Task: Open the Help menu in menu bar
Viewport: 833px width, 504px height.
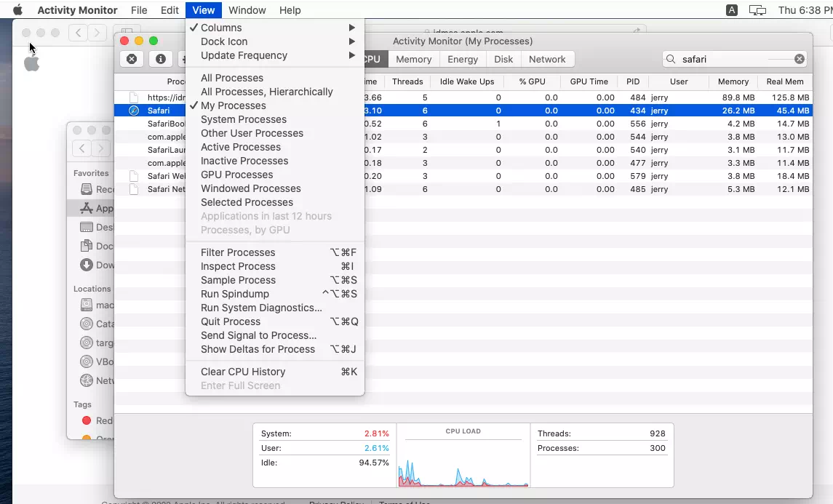Action: [x=290, y=10]
